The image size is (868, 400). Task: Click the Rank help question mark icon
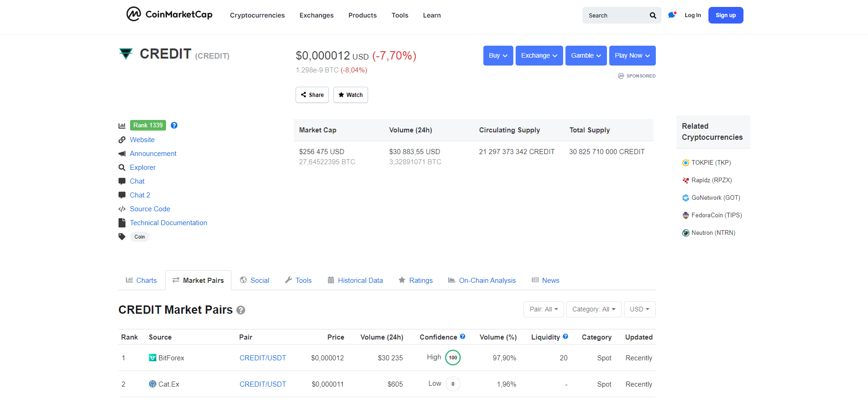174,125
